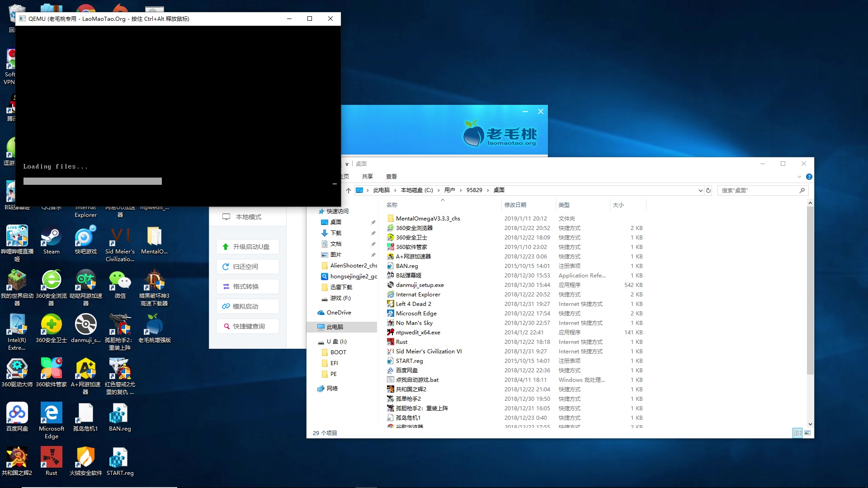This screenshot has height=488, width=868.
Task: Unpin 桌面 from Quick Access
Action: click(x=373, y=222)
